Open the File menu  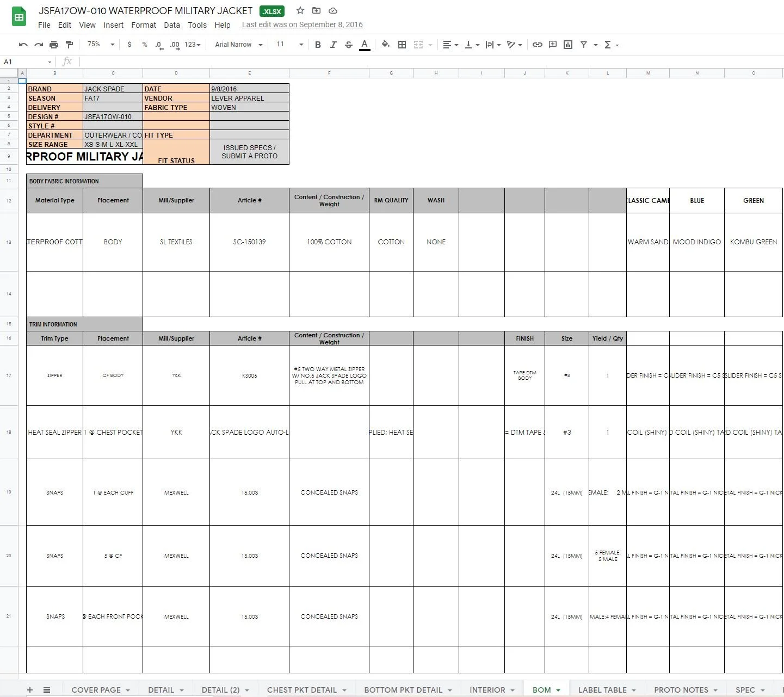[x=44, y=25]
